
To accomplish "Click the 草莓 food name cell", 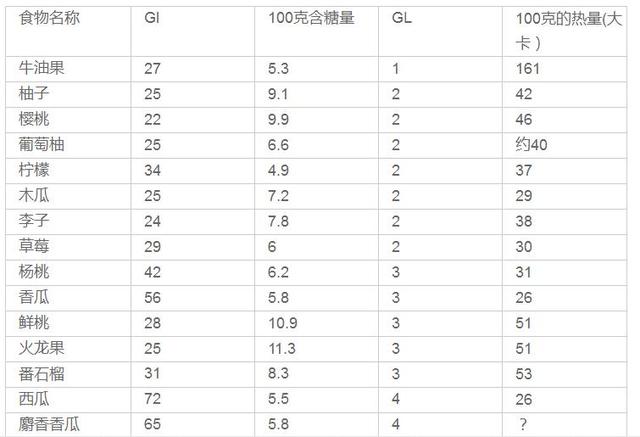I will tap(36, 246).
